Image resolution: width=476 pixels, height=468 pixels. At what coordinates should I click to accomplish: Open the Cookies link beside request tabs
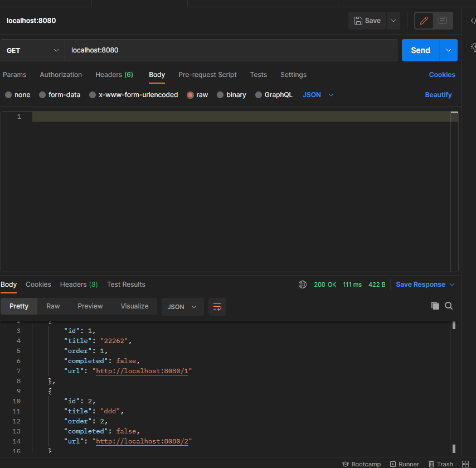point(441,75)
